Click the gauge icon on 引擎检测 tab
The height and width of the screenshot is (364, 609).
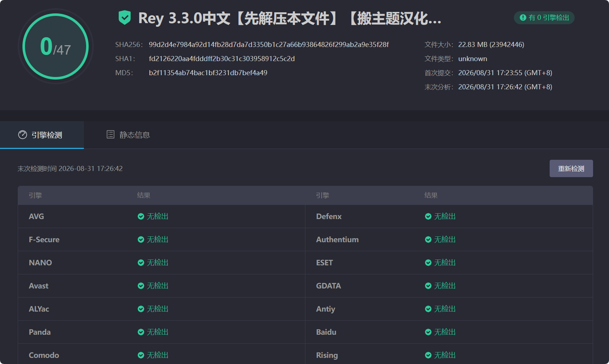[x=22, y=135]
